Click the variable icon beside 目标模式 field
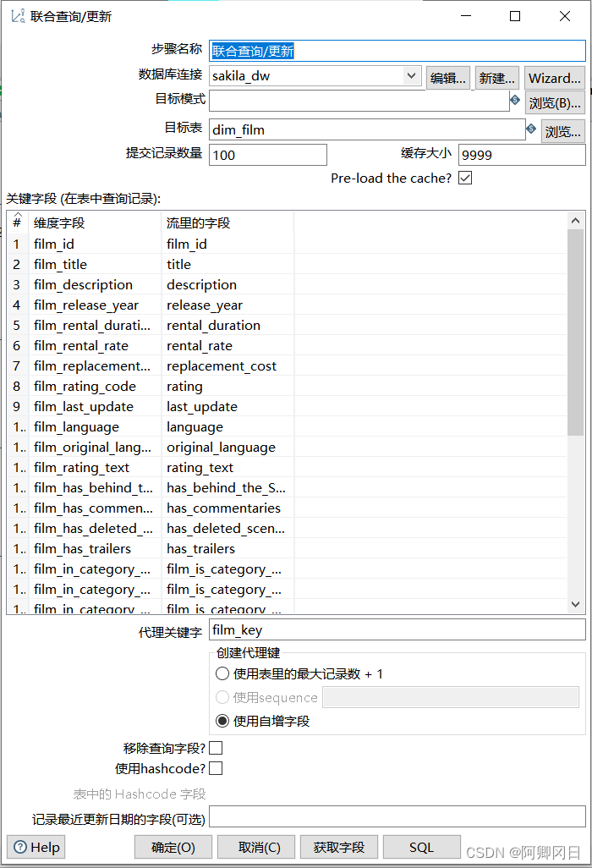Screen dimensions: 592x868 [x=515, y=100]
